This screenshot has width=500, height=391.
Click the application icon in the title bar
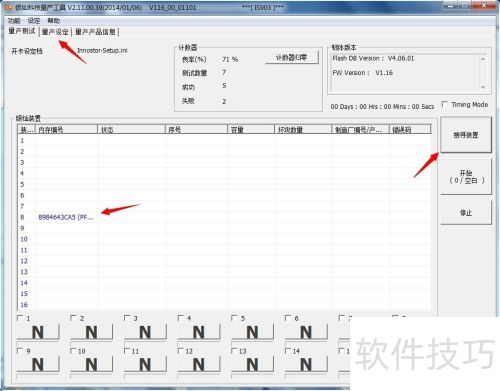(x=8, y=7)
